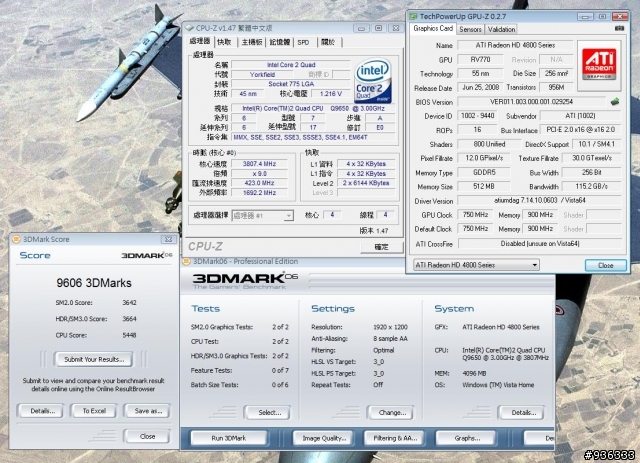Image resolution: width=640 pixels, height=463 pixels.
Task: Click the Socket 775 LGA package value
Action: pos(291,84)
